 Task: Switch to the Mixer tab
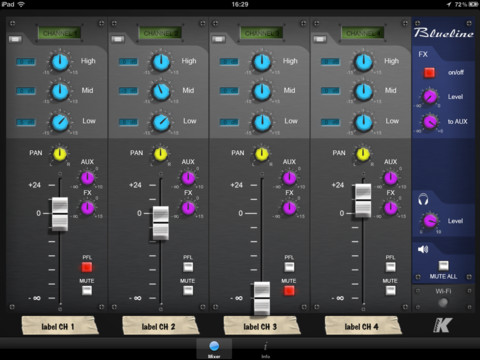point(214,349)
